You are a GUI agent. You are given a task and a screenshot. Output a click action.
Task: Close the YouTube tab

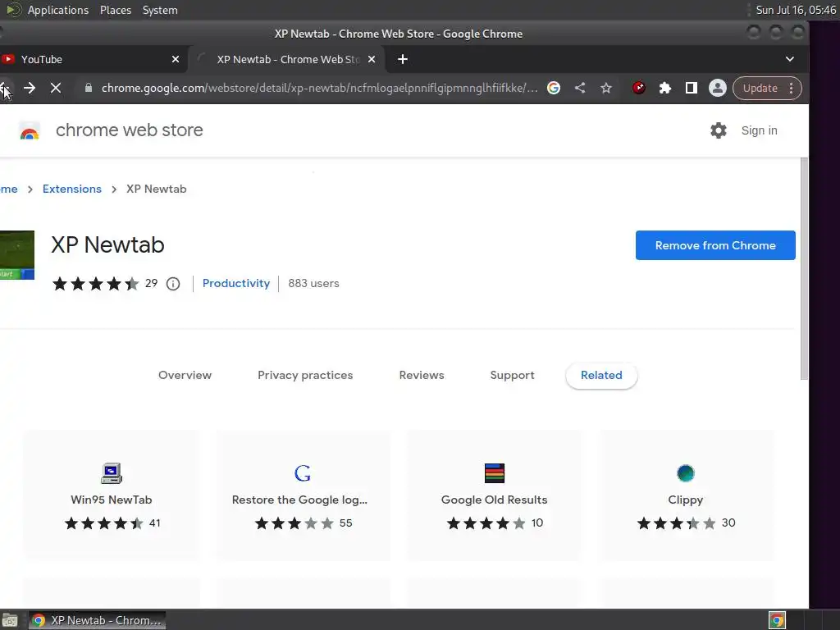(x=176, y=59)
